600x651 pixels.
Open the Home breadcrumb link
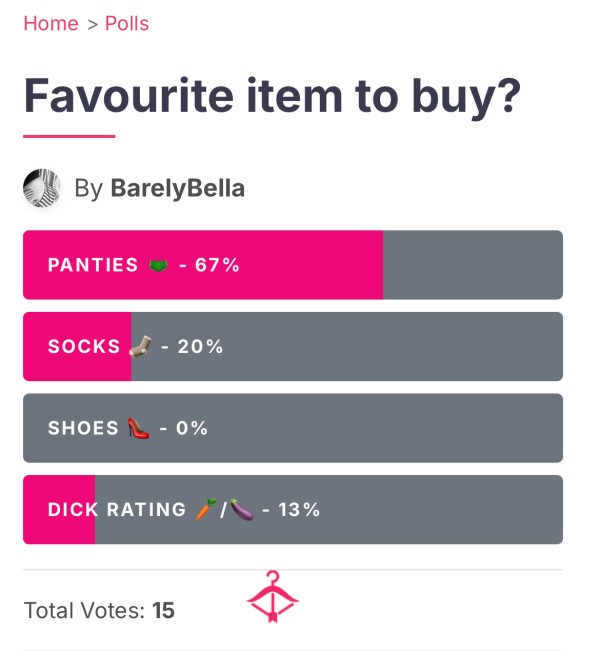tap(51, 23)
